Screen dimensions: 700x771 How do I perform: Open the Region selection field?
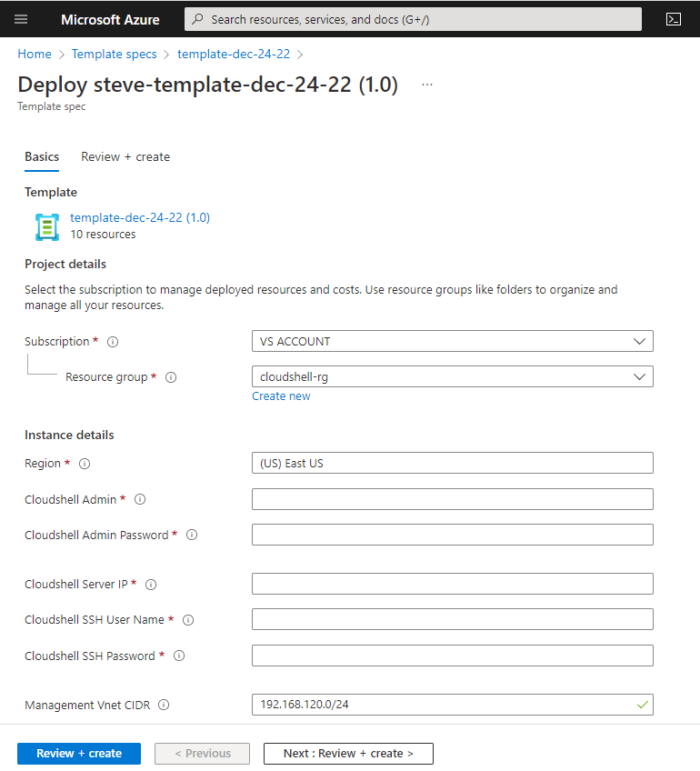click(452, 463)
